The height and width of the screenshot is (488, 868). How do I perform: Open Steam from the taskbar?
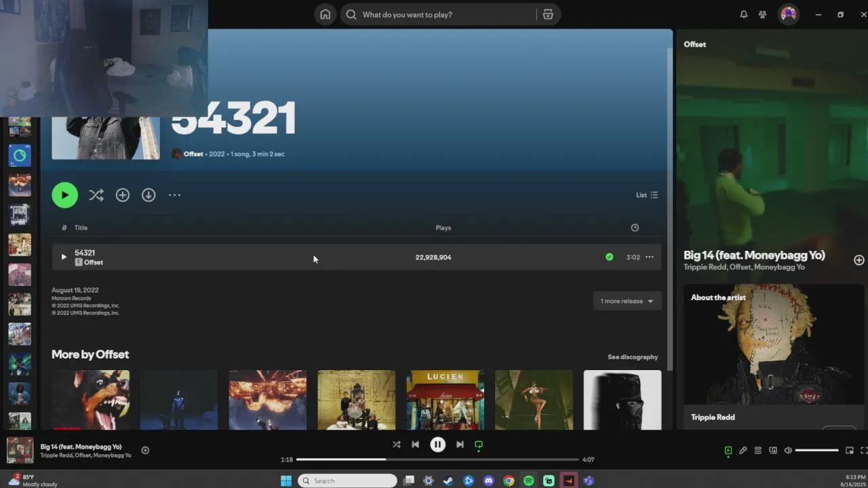tap(448, 481)
